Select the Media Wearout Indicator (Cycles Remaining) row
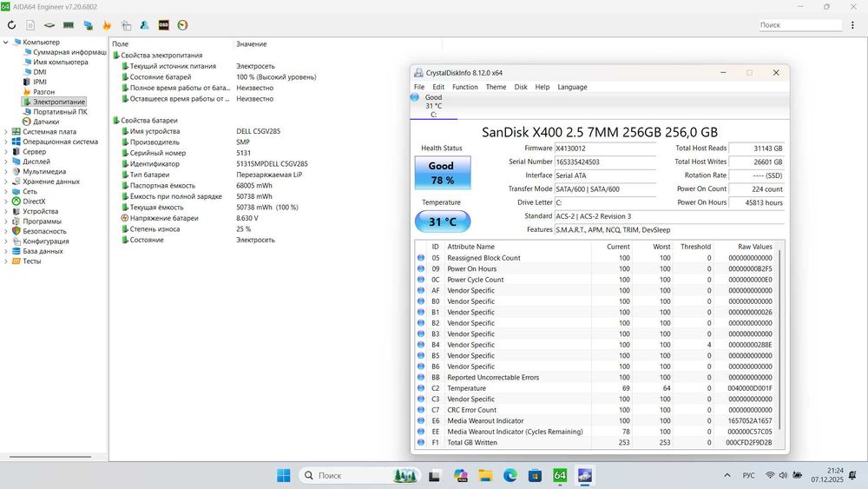 click(595, 432)
